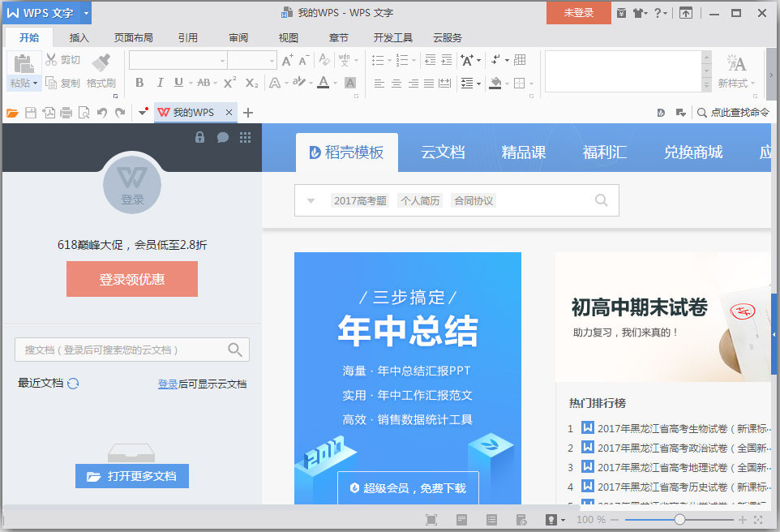
Task: Switch to the 引用 ribbon tab
Action: click(188, 38)
